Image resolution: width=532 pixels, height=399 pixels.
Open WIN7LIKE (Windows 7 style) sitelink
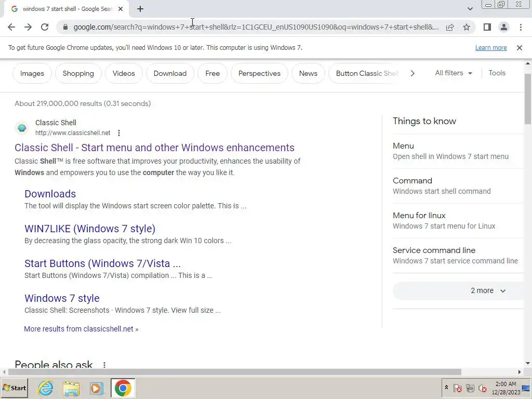90,229
